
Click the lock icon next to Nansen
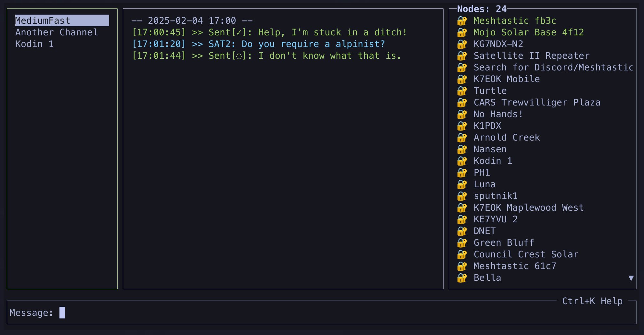(x=462, y=149)
